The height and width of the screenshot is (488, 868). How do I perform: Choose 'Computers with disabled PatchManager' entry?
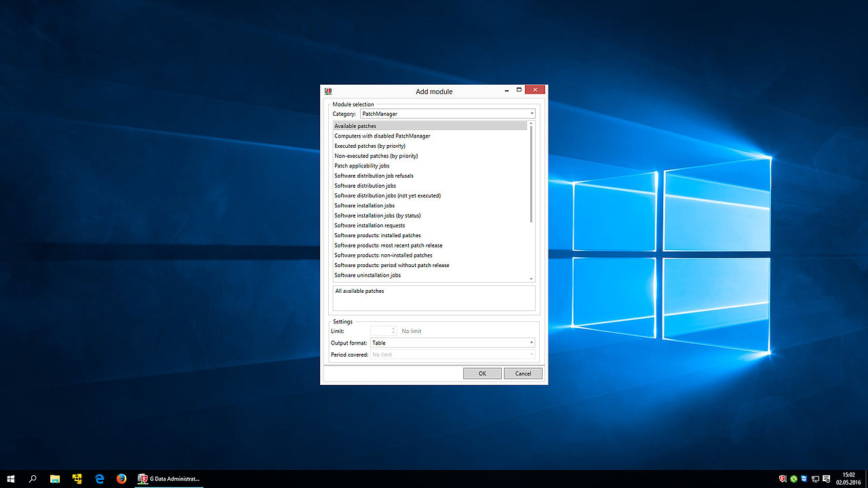382,136
